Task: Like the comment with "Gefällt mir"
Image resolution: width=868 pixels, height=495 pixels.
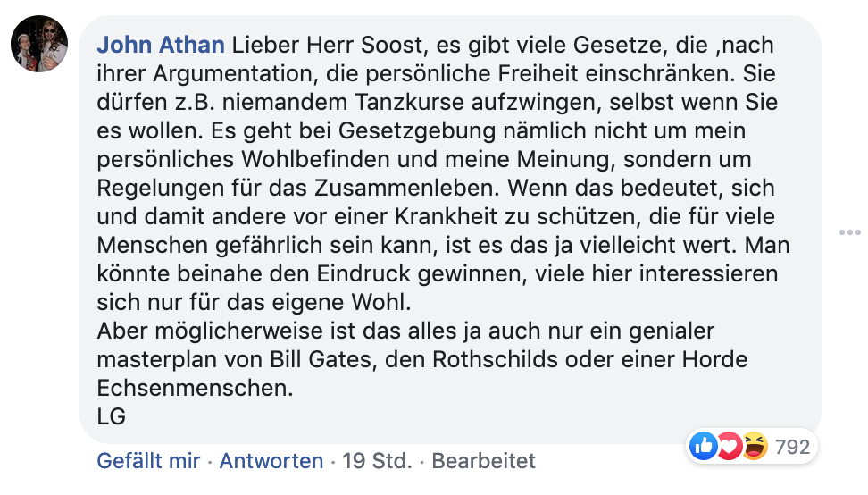Action: pos(148,461)
